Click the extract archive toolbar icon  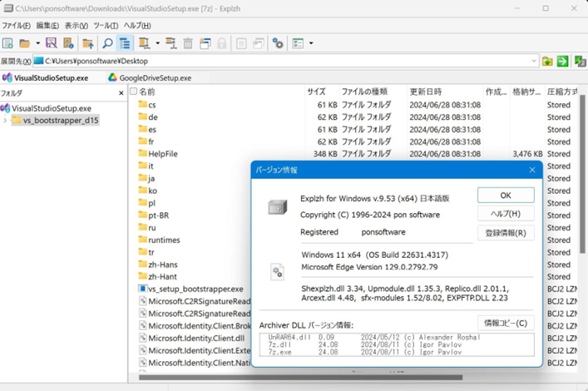(x=145, y=43)
